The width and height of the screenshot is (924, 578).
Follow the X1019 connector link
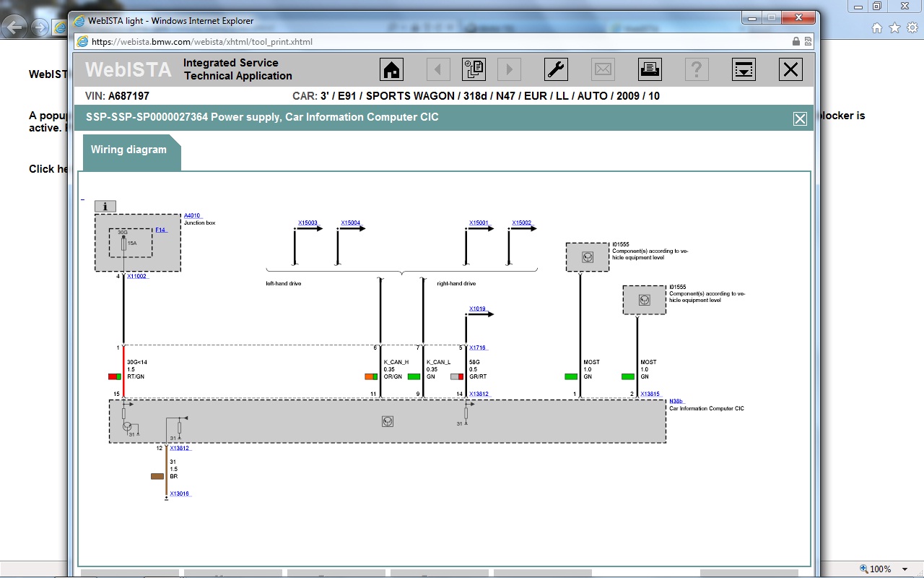[477, 309]
